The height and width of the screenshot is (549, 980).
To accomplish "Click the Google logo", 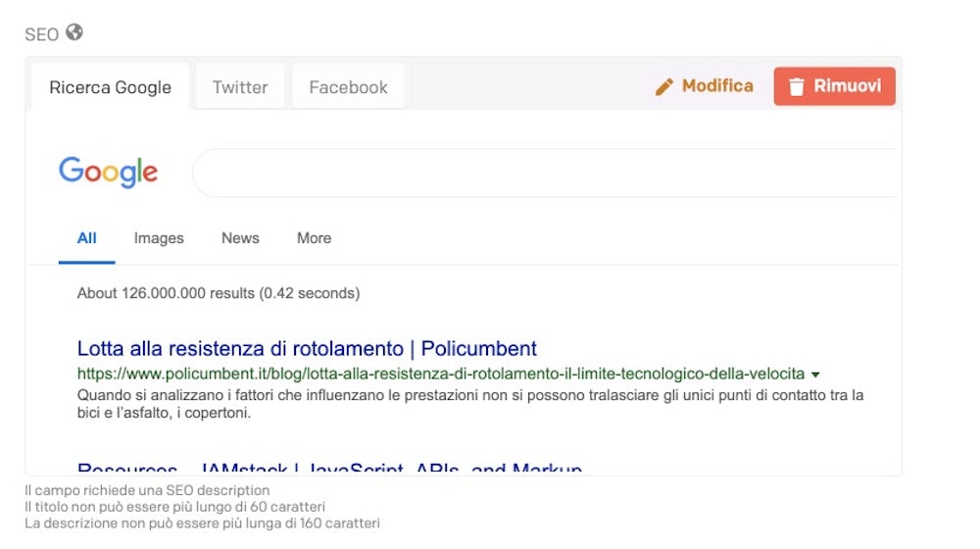I will click(108, 172).
